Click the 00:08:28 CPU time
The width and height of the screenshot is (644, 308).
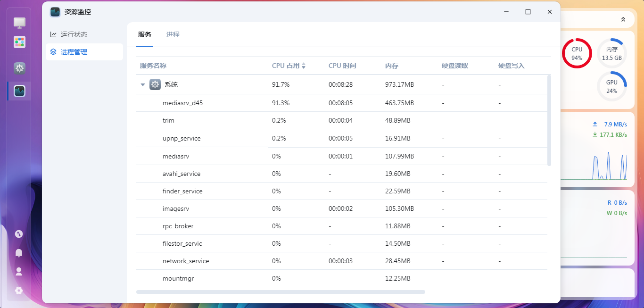tap(340, 84)
